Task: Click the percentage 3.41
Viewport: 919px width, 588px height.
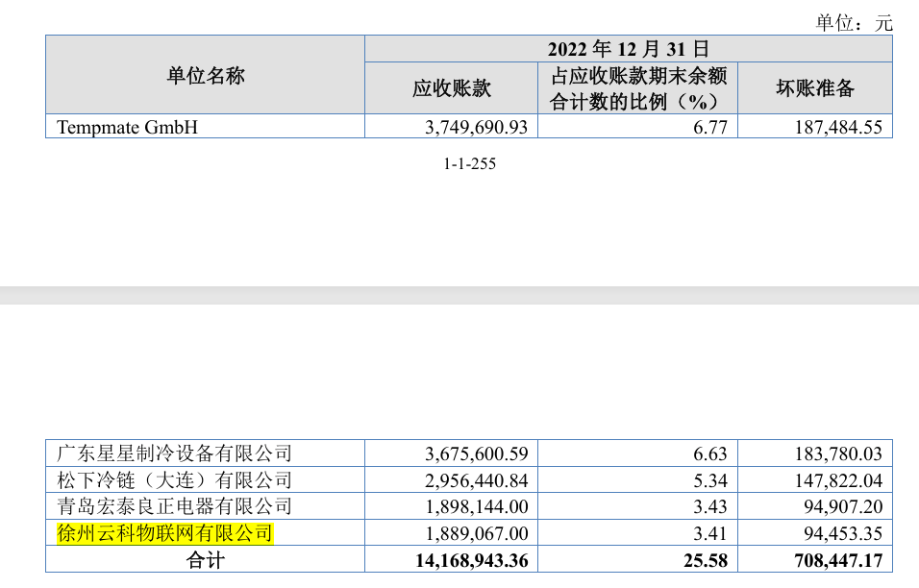Action: tap(709, 533)
